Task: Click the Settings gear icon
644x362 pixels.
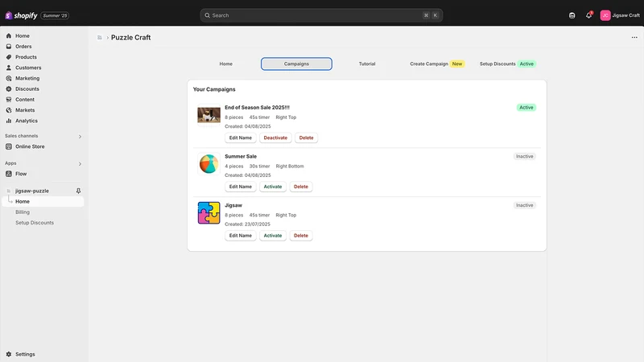Action: [x=9, y=354]
